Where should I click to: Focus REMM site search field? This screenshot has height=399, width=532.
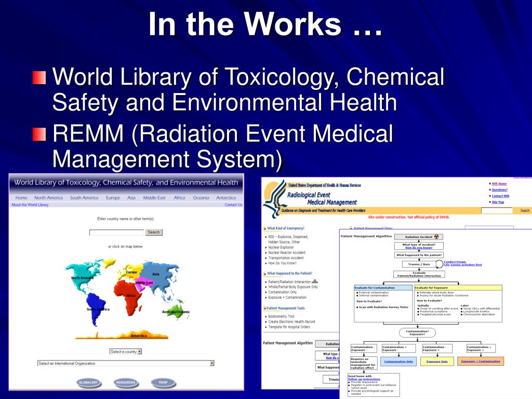pos(496,211)
